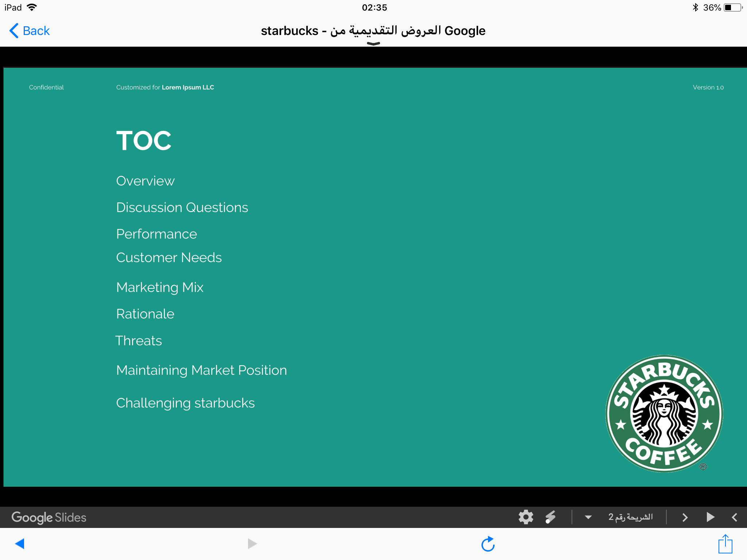Image resolution: width=747 pixels, height=560 pixels.
Task: Reload the page with refresh icon
Action: [x=488, y=544]
